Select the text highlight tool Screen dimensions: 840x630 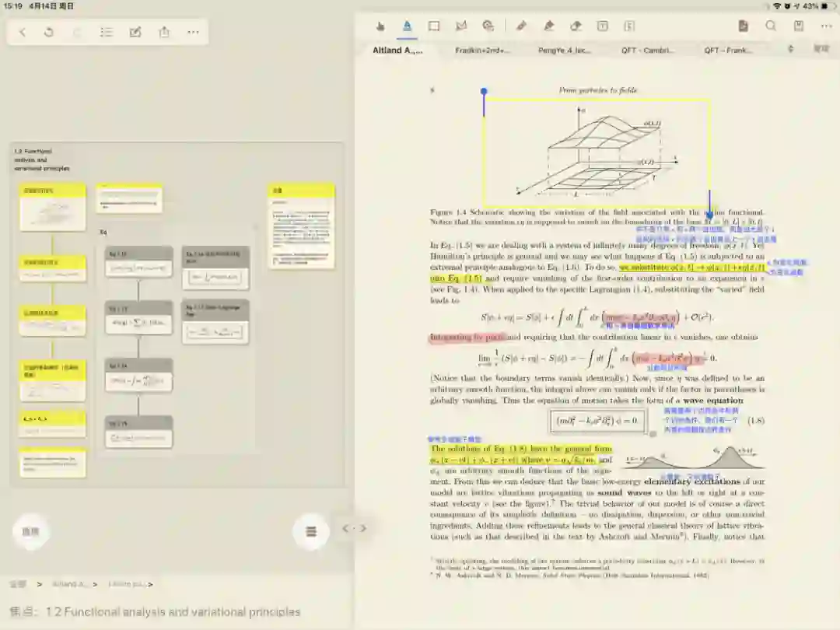(x=407, y=26)
